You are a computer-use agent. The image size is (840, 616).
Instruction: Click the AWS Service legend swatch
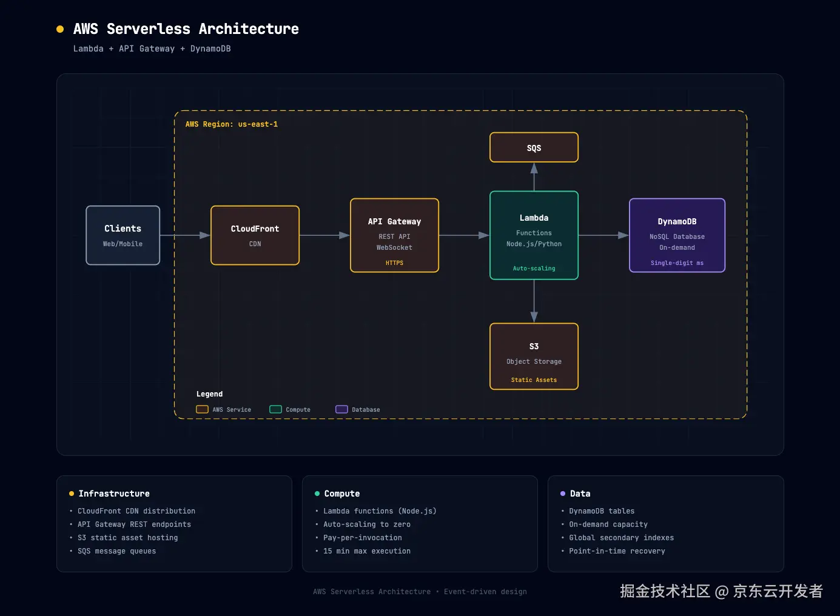[x=202, y=409]
